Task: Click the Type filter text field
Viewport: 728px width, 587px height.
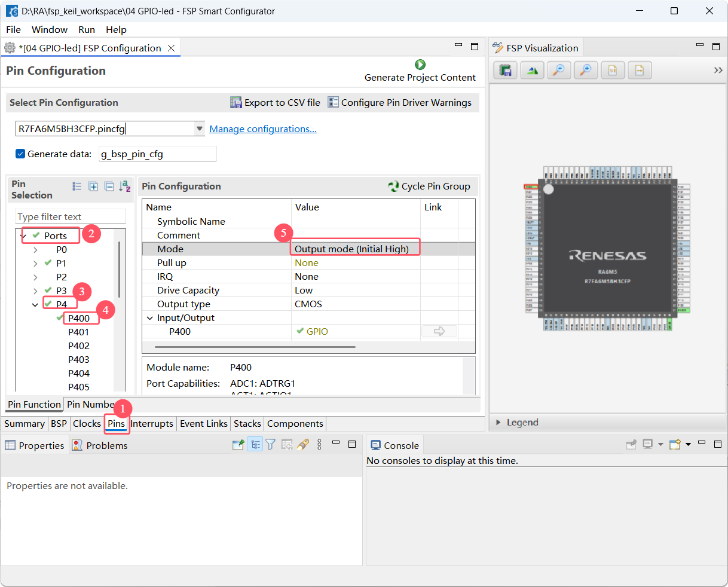Action: pyautogui.click(x=71, y=216)
